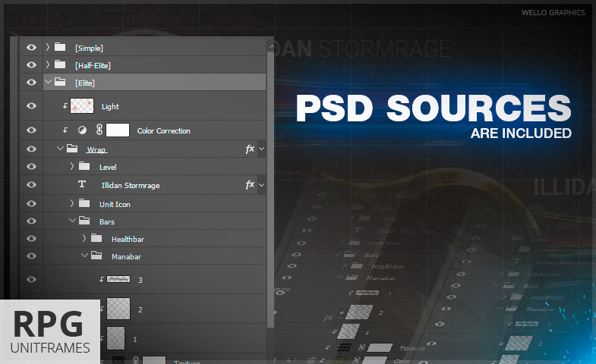Hide the Light layer

[32, 106]
